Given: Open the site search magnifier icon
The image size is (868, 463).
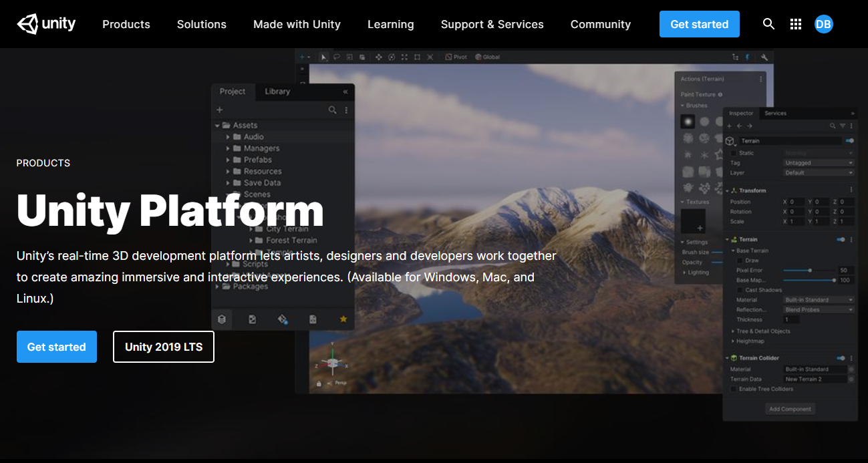Looking at the screenshot, I should [x=768, y=24].
